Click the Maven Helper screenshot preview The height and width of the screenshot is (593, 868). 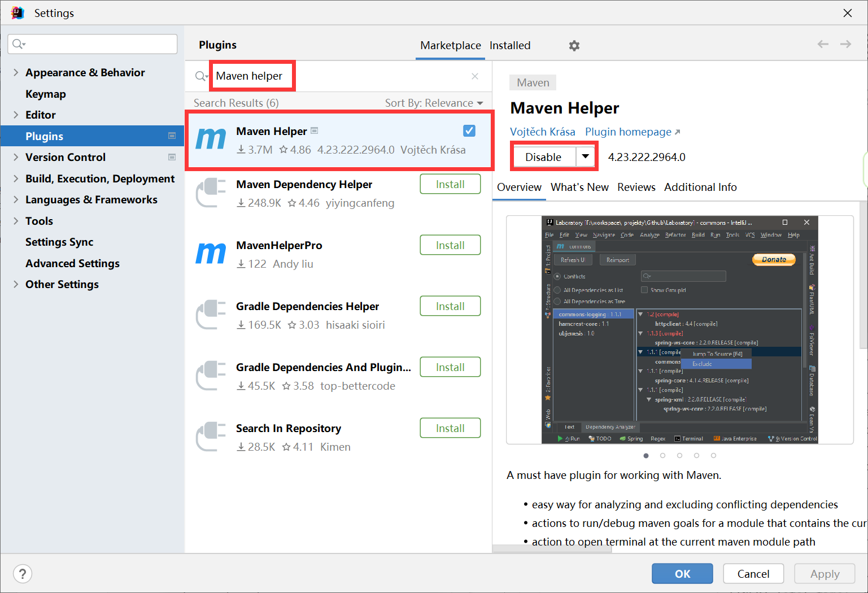point(680,330)
